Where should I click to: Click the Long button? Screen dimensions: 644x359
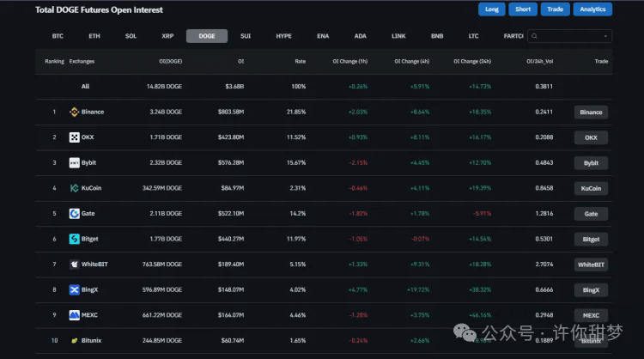(492, 9)
